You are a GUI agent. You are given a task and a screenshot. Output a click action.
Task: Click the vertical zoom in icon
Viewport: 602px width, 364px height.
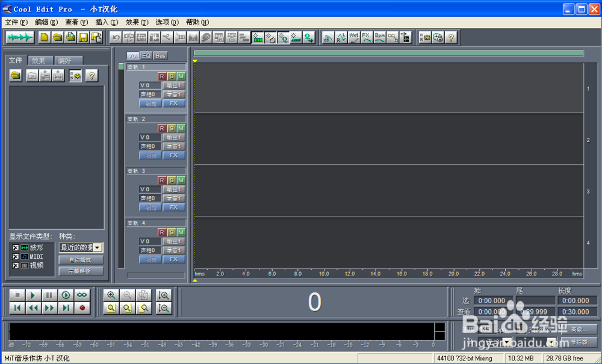pyautogui.click(x=164, y=295)
